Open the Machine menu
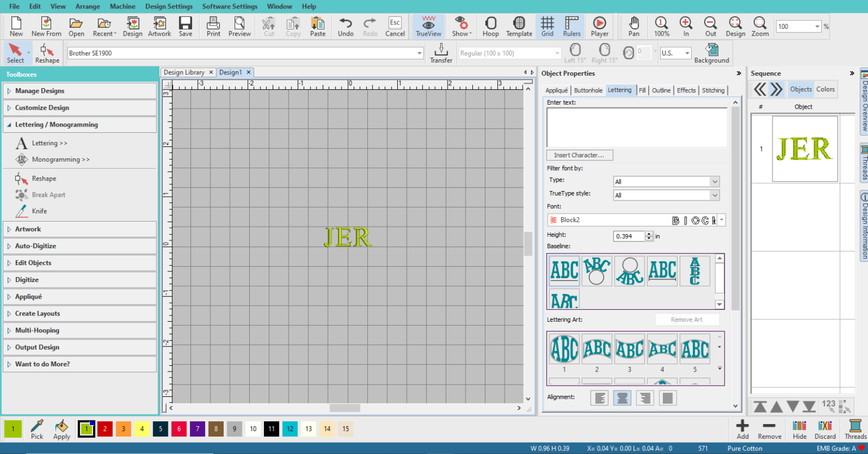Screen dimensions: 868x454 pyautogui.click(x=122, y=6)
